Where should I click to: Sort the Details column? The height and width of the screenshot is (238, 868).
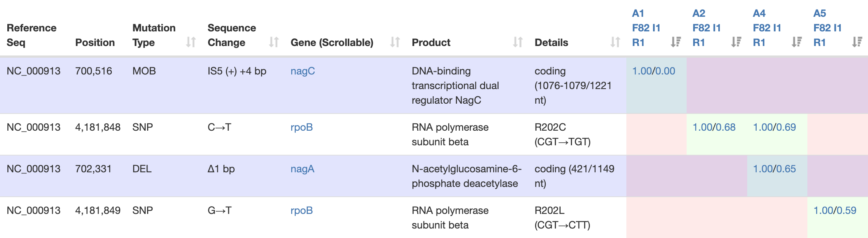[x=615, y=42]
